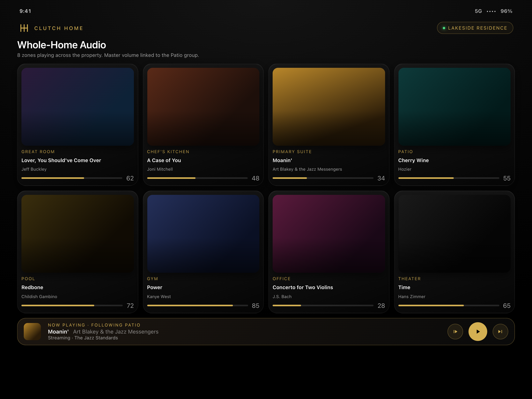Open the Patio album artwork
The image size is (532, 399).
454,107
